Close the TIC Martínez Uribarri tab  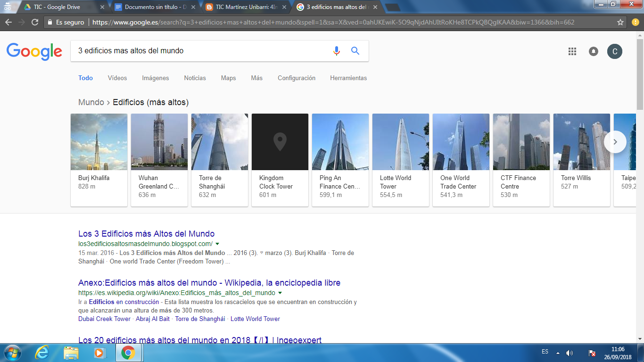click(284, 7)
